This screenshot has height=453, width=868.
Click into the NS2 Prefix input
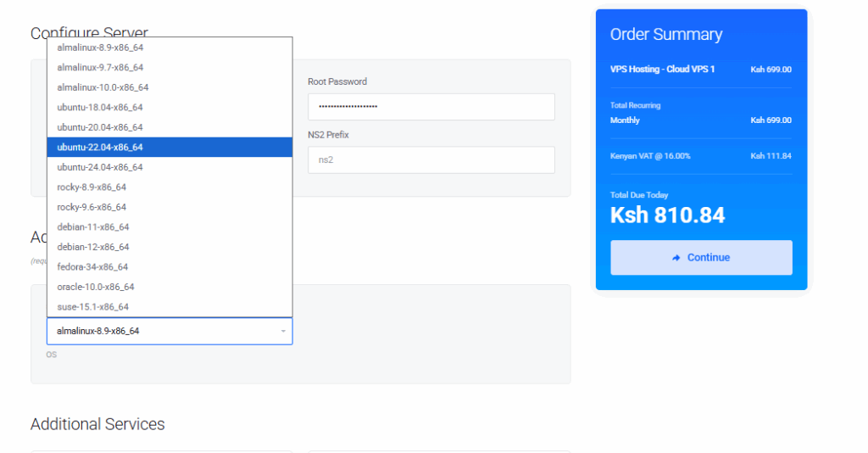[431, 159]
